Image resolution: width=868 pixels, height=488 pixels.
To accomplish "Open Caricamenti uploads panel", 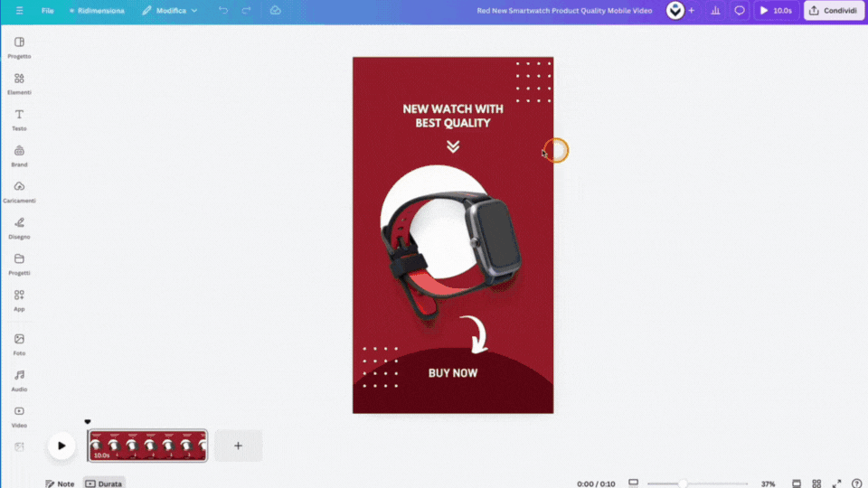I will (x=19, y=192).
